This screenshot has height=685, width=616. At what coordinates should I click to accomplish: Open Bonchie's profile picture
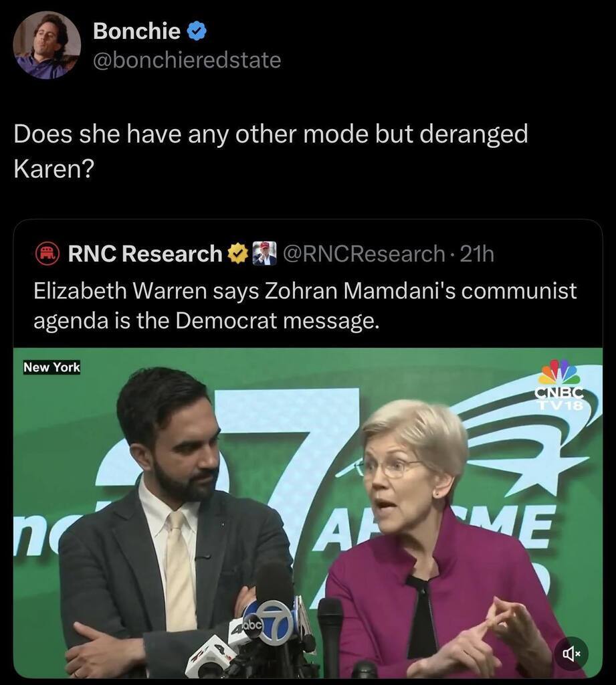coord(47,45)
